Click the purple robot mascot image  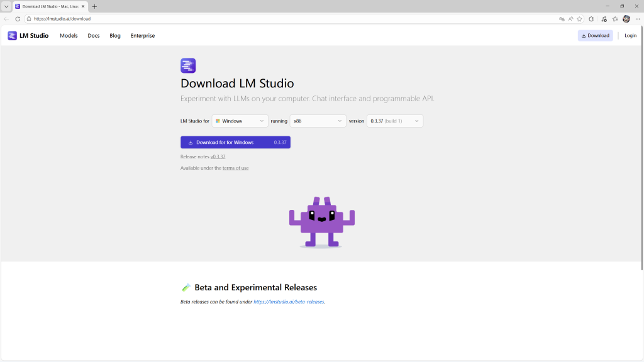[x=321, y=222]
